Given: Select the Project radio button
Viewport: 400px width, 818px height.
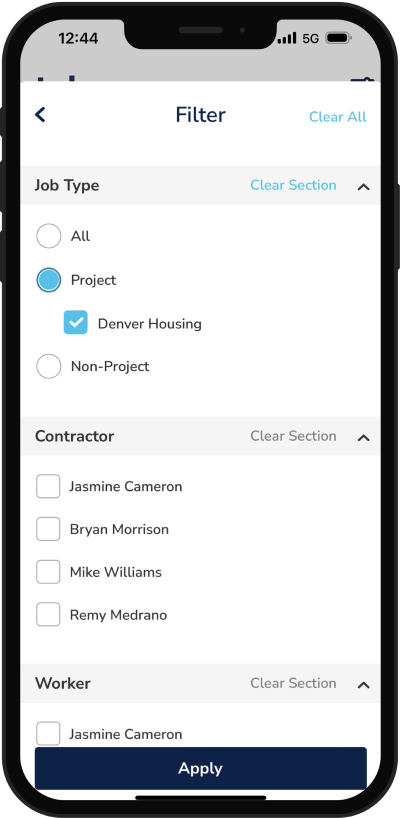Looking at the screenshot, I should pos(49,280).
